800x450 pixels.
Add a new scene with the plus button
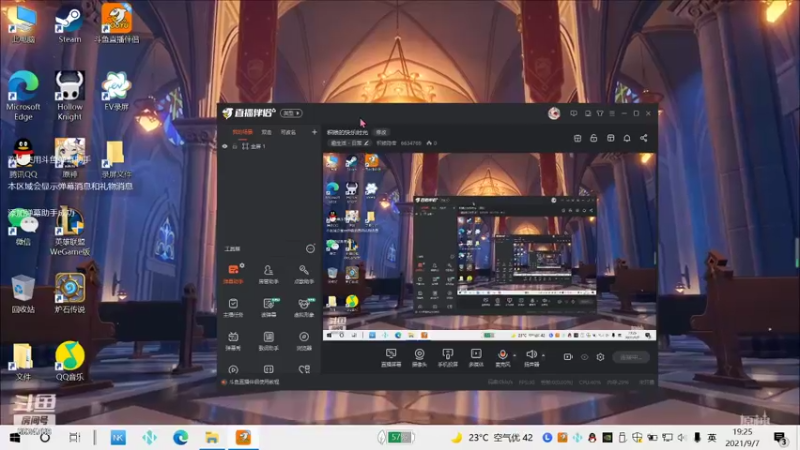tap(314, 132)
